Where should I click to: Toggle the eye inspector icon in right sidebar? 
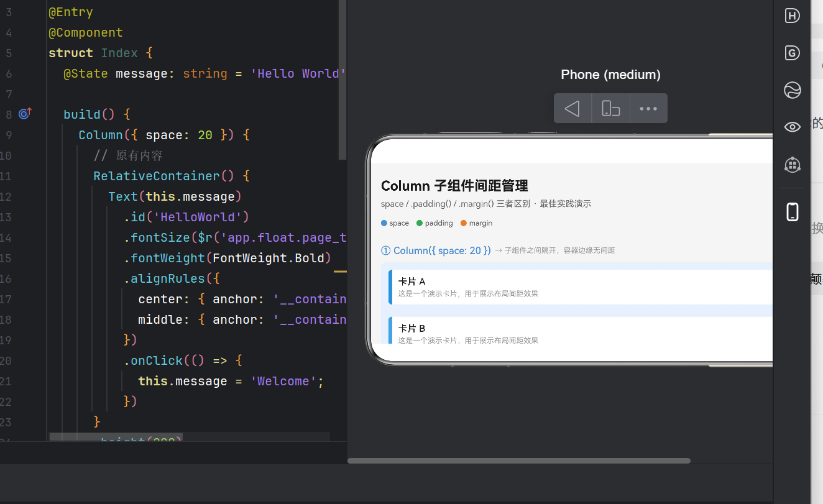tap(792, 127)
